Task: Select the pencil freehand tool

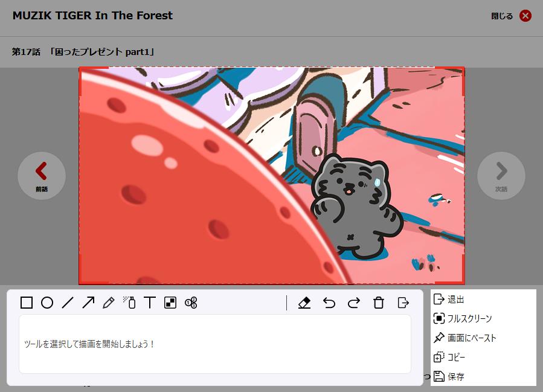Action: pos(109,303)
